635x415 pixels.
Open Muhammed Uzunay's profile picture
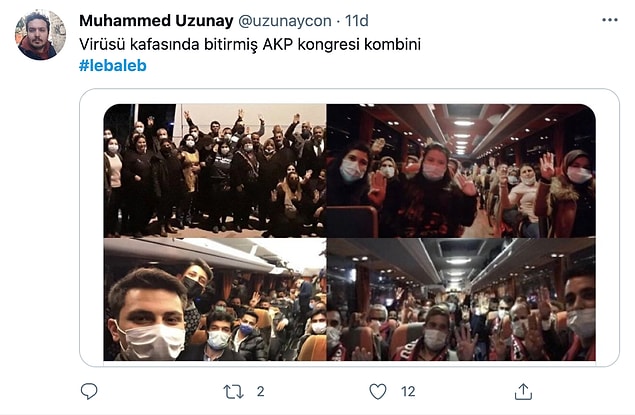(40, 34)
